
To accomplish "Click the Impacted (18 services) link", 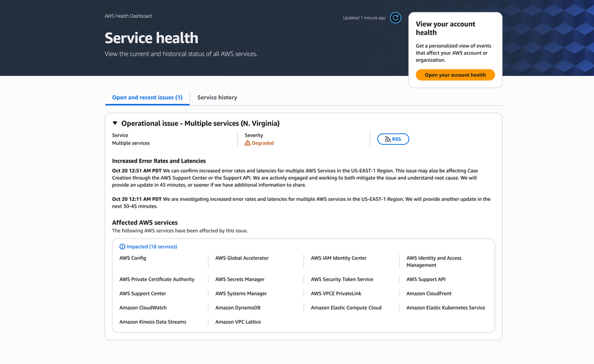I will [152, 247].
